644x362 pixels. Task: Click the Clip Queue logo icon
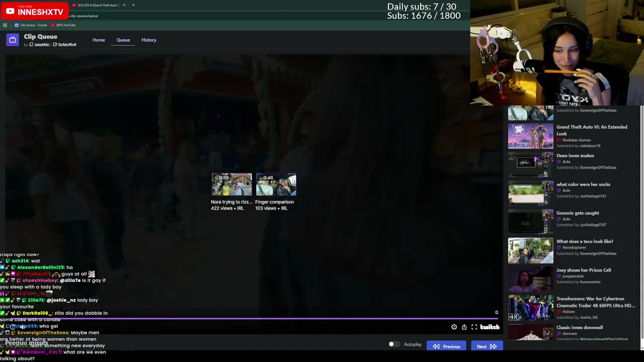[x=13, y=40]
